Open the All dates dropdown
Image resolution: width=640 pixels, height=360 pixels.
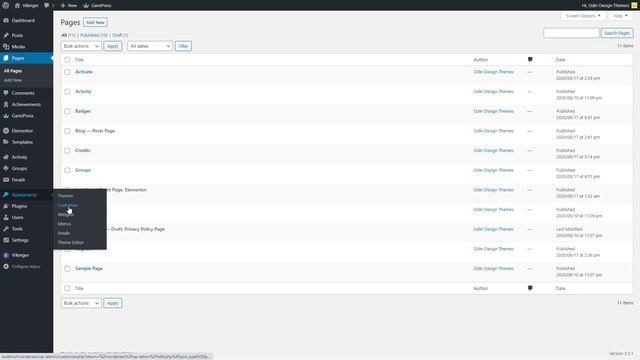(x=150, y=46)
